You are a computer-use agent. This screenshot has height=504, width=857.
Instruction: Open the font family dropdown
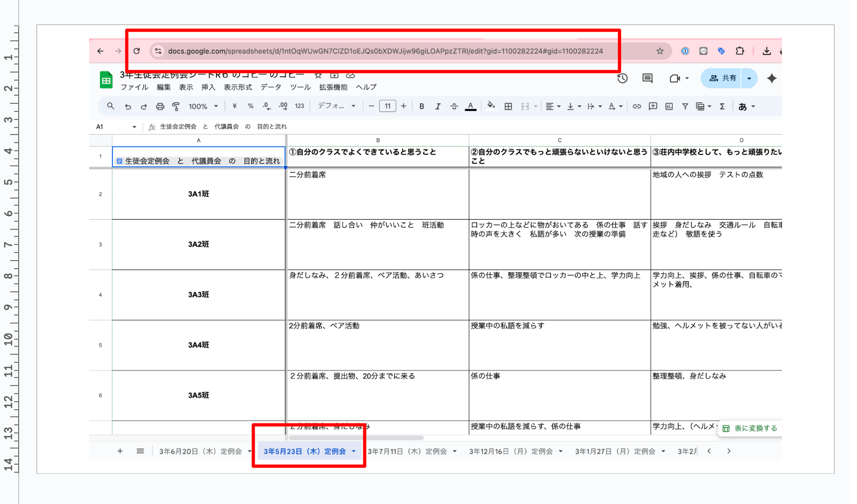[x=336, y=106]
